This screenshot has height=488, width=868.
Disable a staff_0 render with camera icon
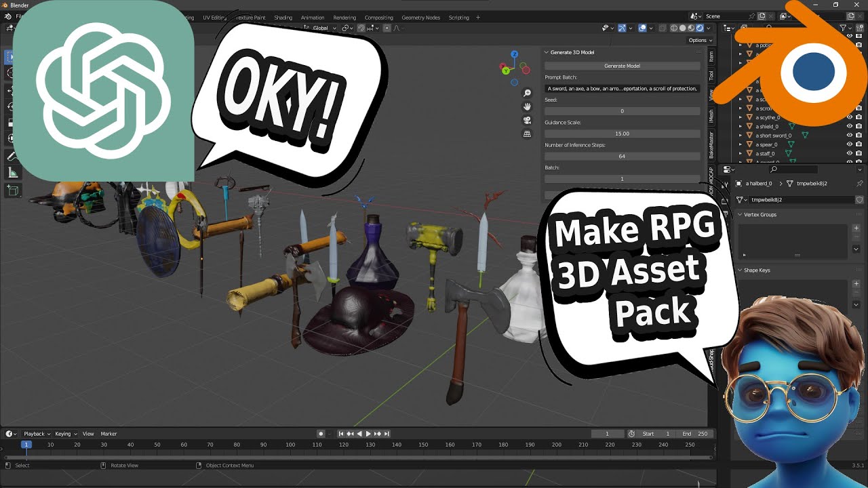(x=859, y=153)
